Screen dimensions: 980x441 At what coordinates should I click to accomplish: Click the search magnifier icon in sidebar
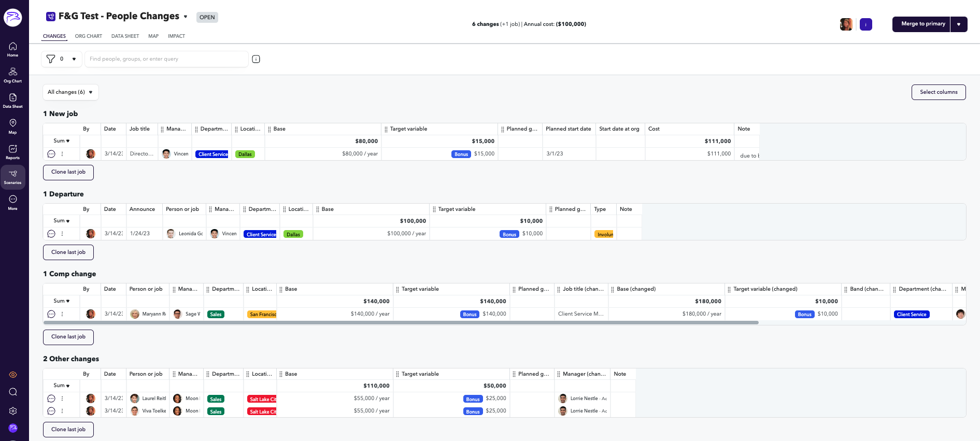tap(13, 392)
